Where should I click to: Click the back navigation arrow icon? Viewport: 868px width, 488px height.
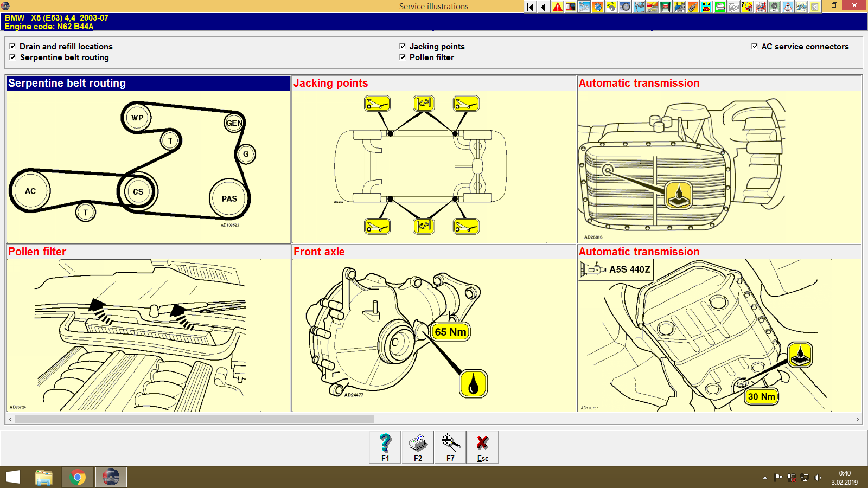point(543,7)
